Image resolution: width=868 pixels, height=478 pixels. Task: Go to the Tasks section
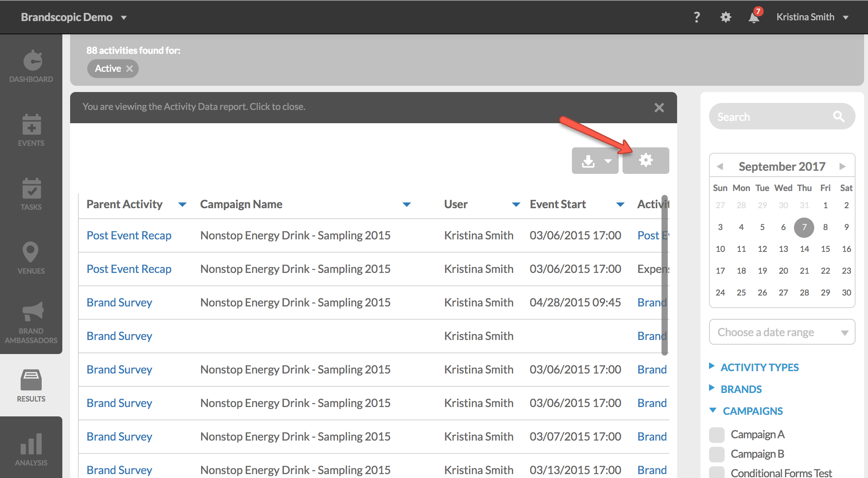(31, 194)
